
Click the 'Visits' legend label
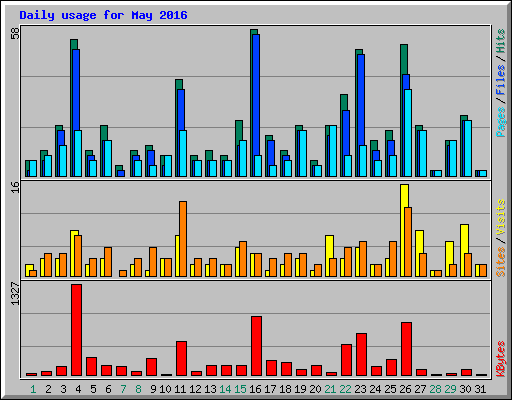click(501, 217)
